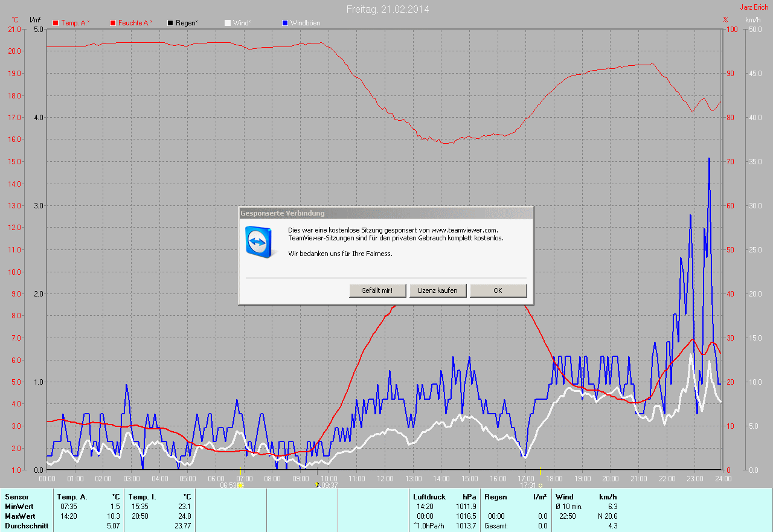Click the 'km/h' unit label above the right axis
The width and height of the screenshot is (773, 532).
(x=753, y=20)
